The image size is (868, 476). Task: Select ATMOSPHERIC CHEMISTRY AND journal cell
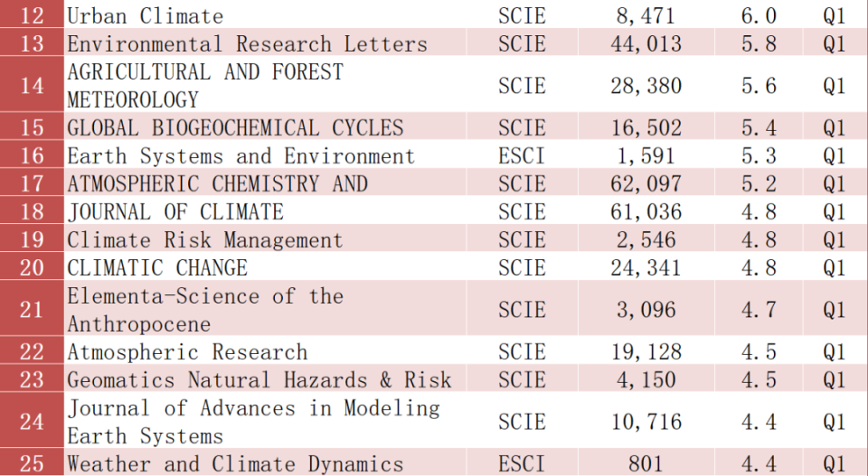coord(217,183)
